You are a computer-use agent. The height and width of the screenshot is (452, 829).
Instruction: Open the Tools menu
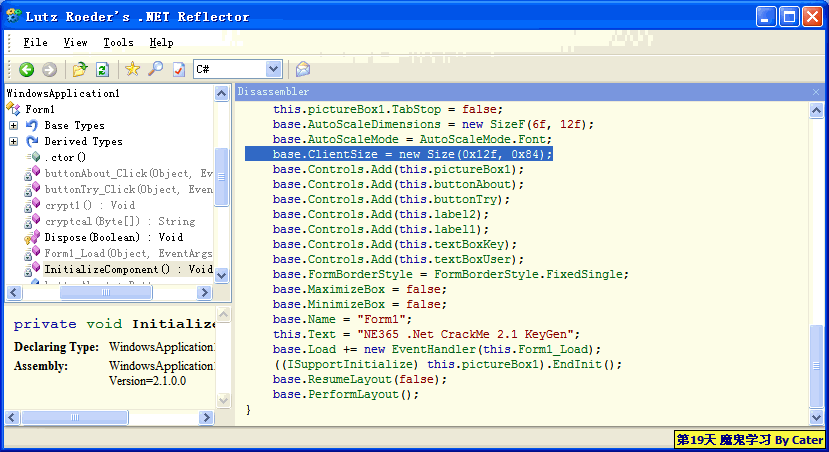click(118, 42)
